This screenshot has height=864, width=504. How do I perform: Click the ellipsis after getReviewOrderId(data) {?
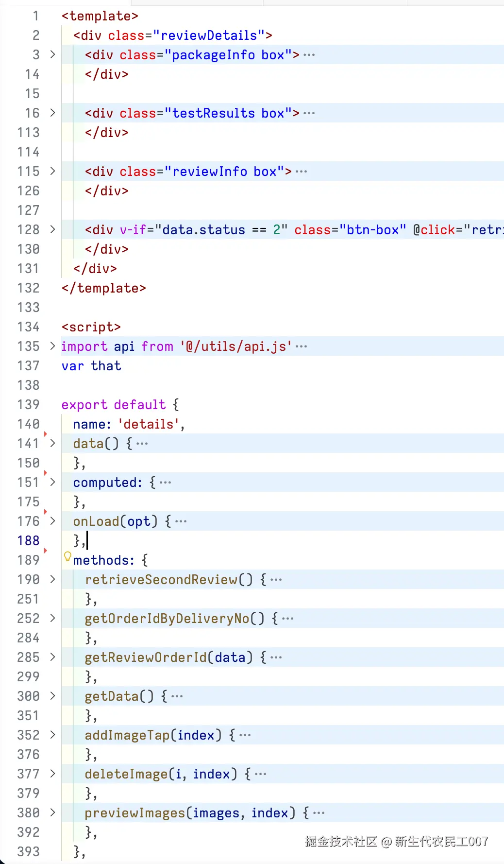tap(276, 657)
